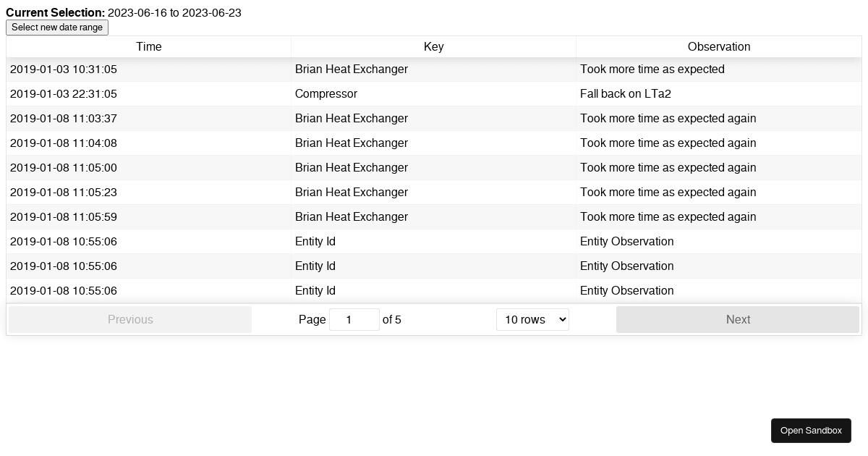Click the observation in the 11:05:23 row
This screenshot has width=868, height=456.
coord(719,193)
